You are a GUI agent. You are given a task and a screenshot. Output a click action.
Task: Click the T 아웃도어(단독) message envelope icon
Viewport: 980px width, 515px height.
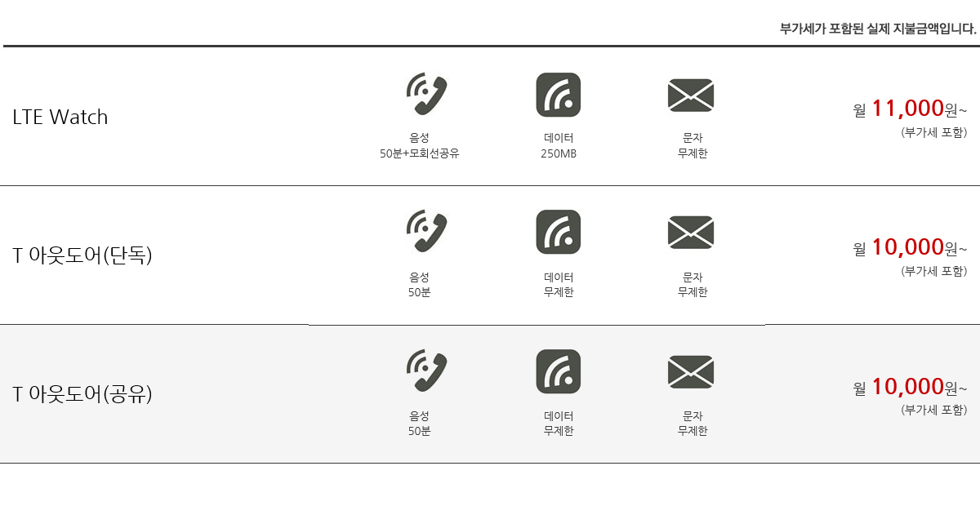[691, 233]
